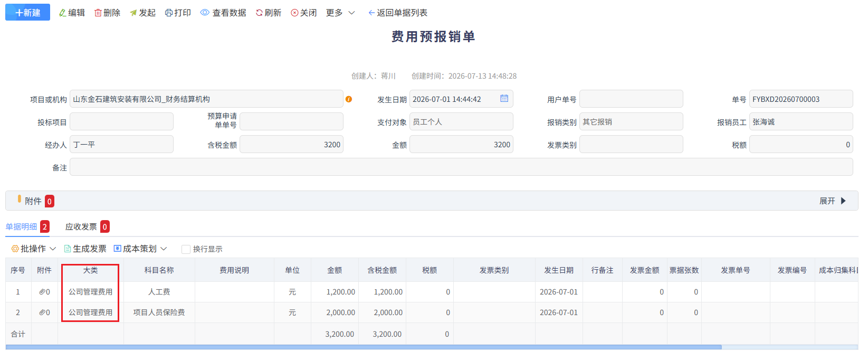
Task: Click the 项目或机构 input field
Action: [206, 99]
